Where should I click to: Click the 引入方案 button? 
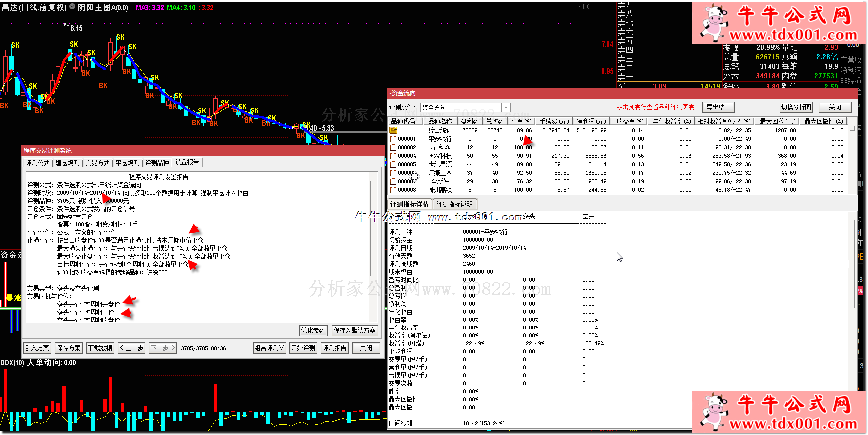[37, 348]
